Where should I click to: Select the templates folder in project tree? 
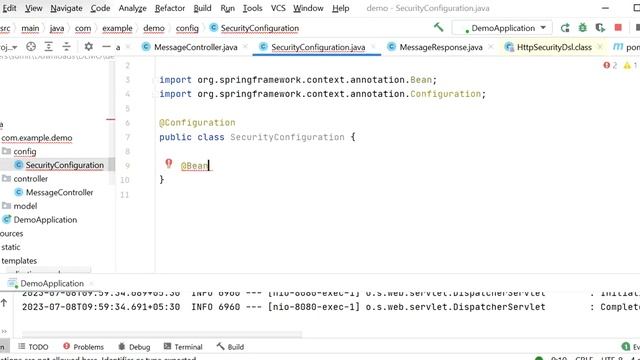pyautogui.click(x=19, y=260)
